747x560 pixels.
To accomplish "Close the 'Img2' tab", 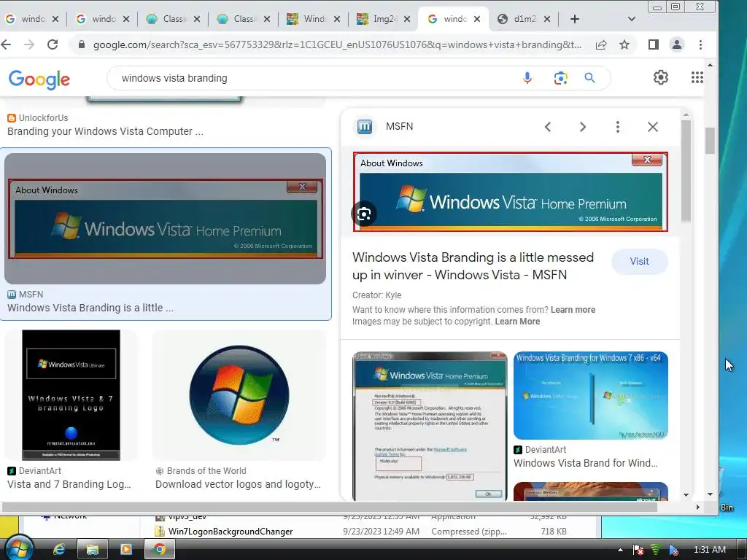I will (407, 19).
